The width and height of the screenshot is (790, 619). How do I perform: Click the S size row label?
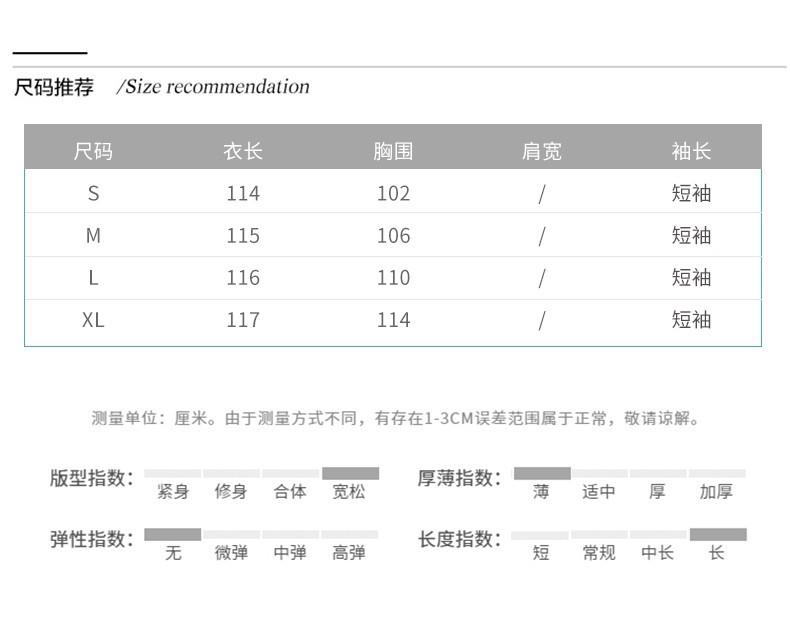[x=93, y=193]
